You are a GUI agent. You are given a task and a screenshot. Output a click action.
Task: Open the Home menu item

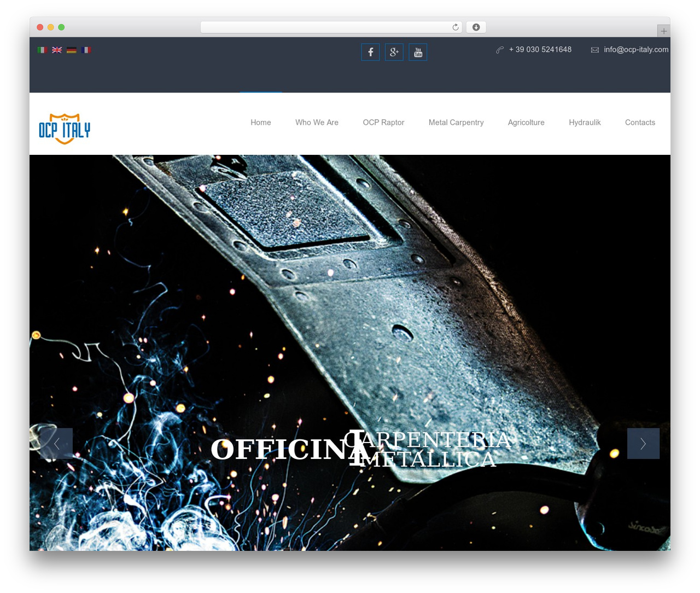point(261,123)
